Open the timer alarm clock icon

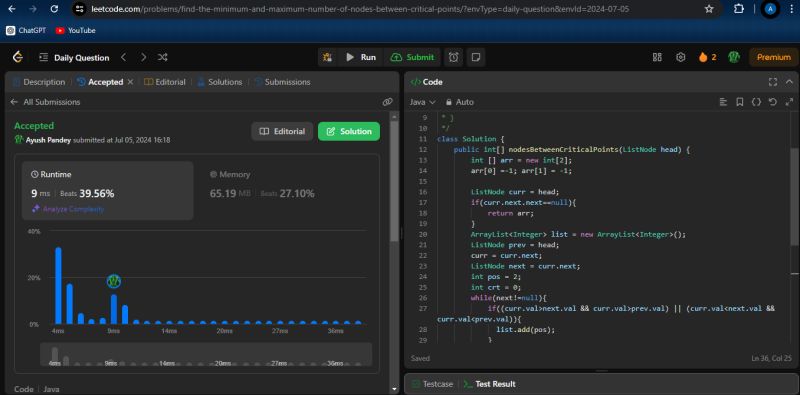pos(454,57)
